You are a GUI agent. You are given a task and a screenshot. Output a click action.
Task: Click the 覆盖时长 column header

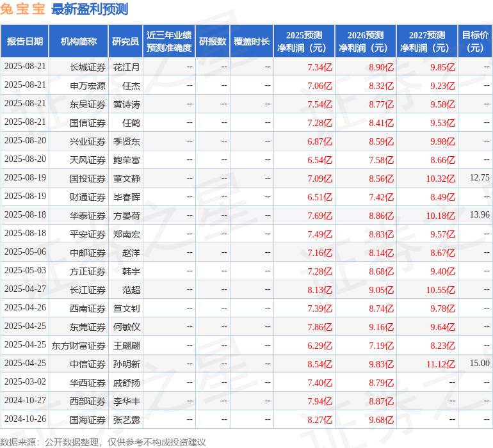click(x=252, y=41)
